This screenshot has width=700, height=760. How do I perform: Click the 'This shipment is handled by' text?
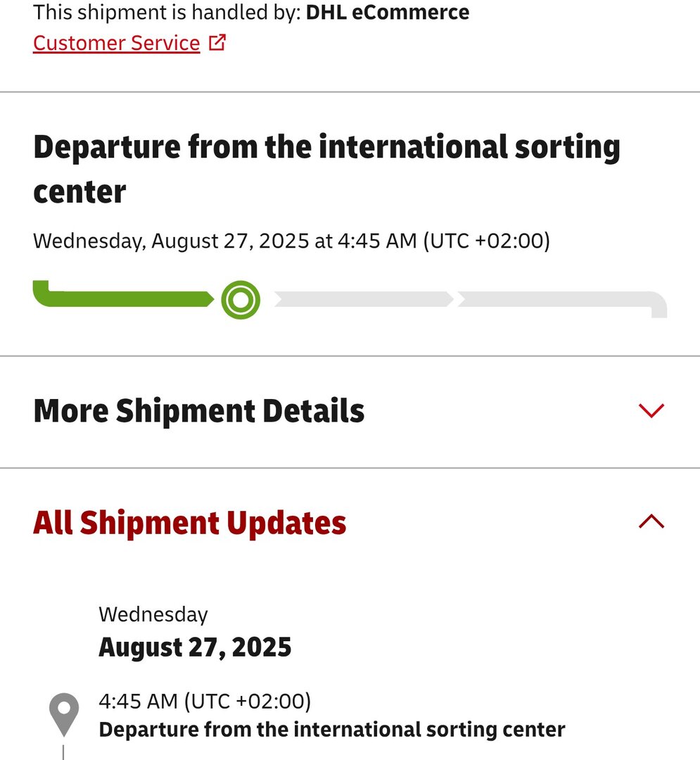[167, 12]
